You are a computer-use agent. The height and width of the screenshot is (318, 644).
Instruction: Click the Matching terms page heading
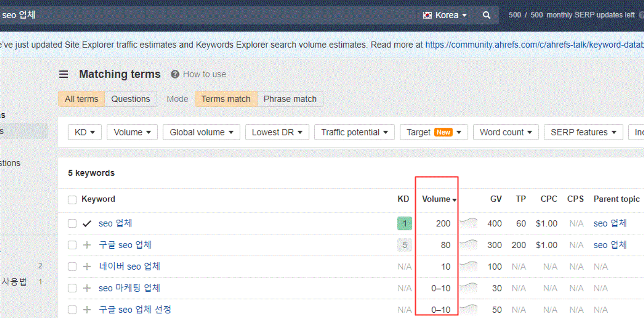120,74
